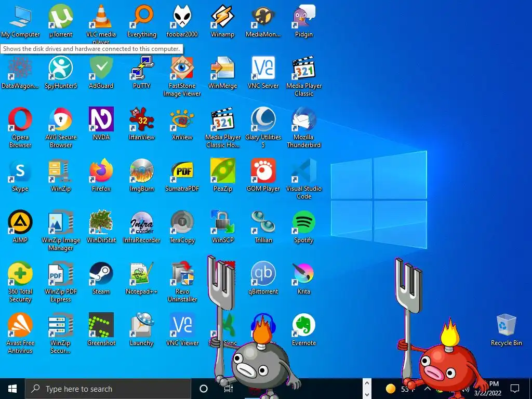Select the VLC media player cone icon
This screenshot has width=532, height=399.
click(101, 16)
